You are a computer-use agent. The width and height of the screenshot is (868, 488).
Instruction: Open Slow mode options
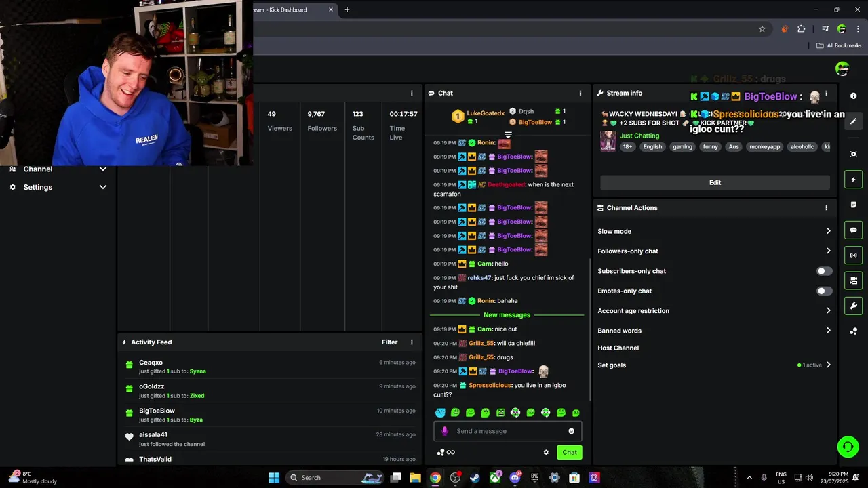pyautogui.click(x=714, y=231)
